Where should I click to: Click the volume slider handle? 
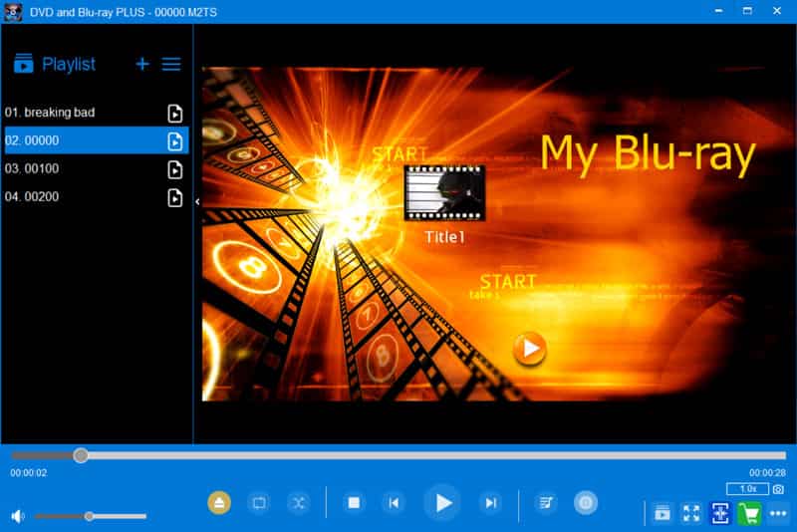point(90,516)
